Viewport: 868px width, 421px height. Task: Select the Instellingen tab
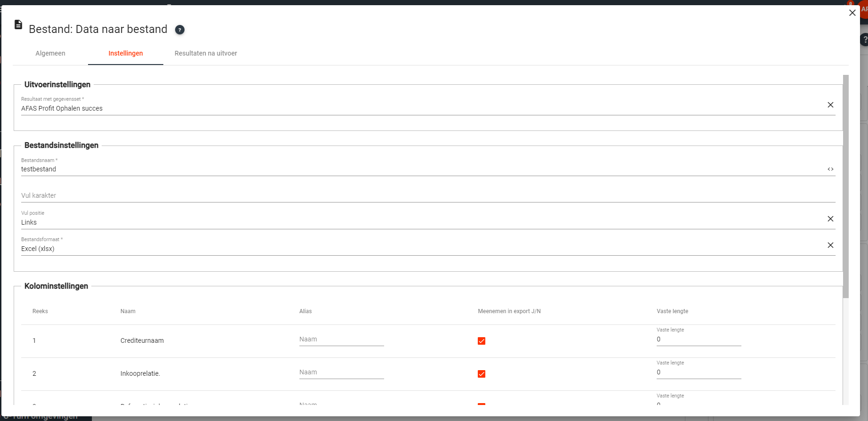pyautogui.click(x=126, y=53)
